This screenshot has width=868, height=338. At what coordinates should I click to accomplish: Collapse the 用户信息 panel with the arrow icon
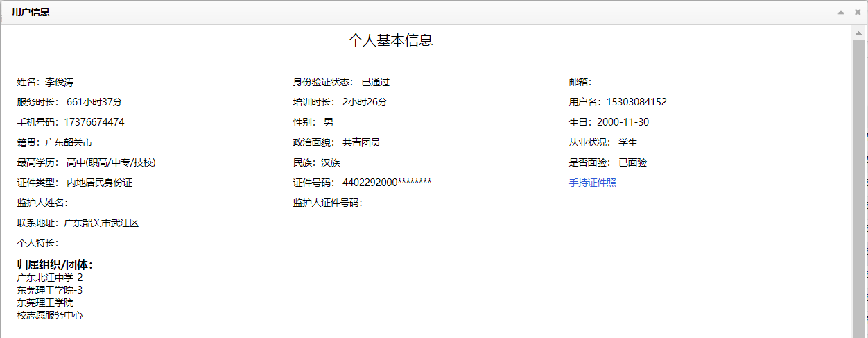pyautogui.click(x=841, y=12)
